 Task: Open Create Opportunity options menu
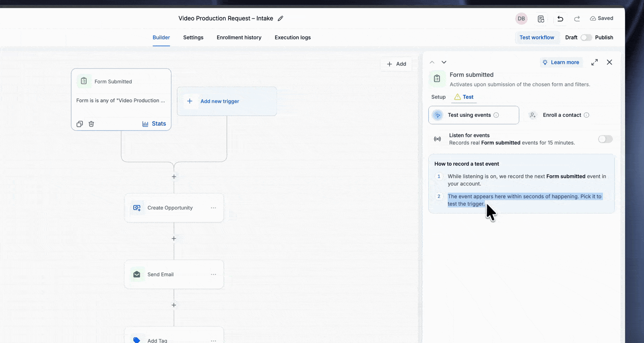tap(213, 208)
